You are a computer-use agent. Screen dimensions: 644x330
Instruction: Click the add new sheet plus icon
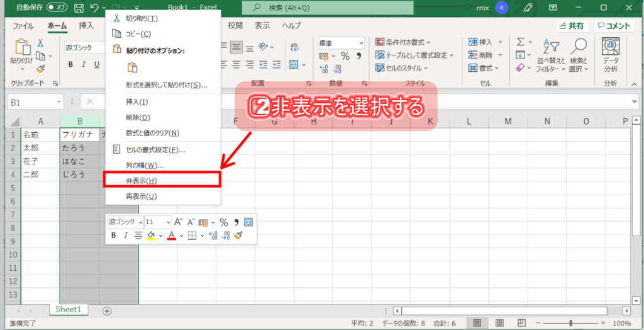coord(107,310)
